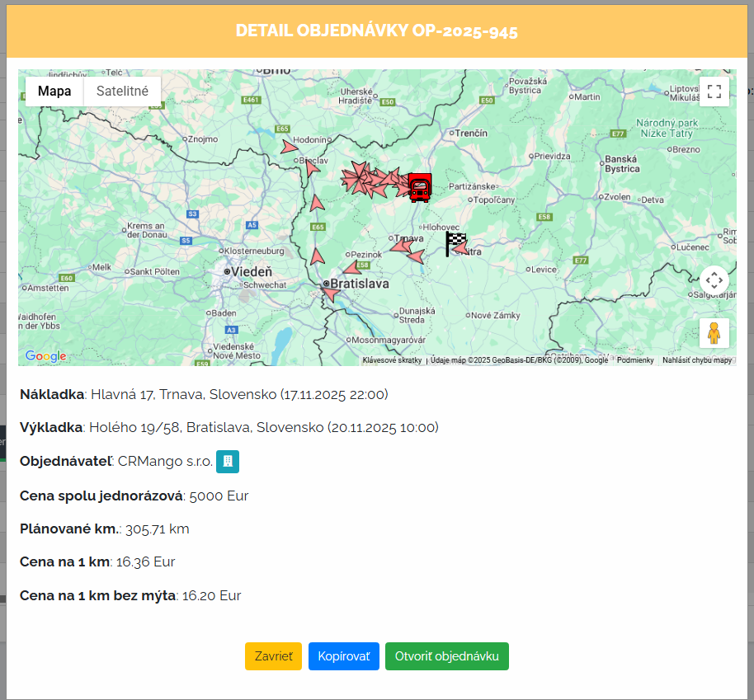Viewport: 754px width, 700px height.
Task: Toggle fullscreen map view
Action: pos(714,92)
